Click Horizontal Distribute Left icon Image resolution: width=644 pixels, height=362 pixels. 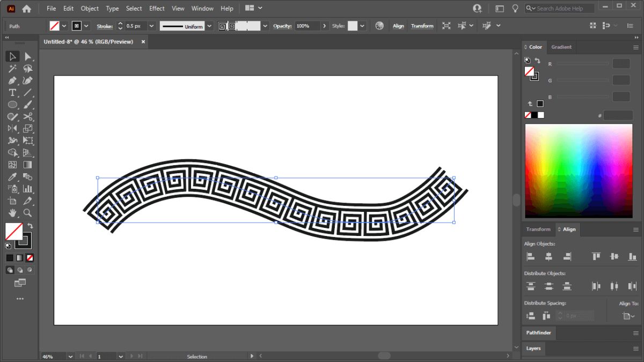point(596,286)
